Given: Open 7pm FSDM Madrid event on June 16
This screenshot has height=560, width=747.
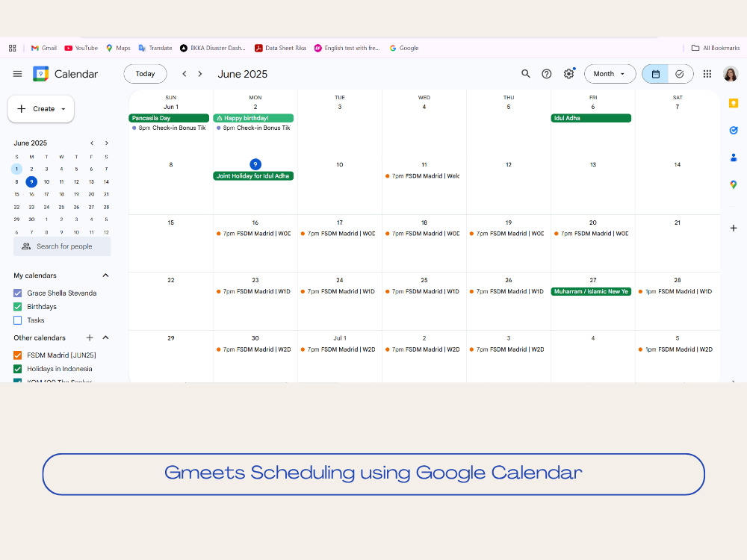Looking at the screenshot, I should tap(253, 234).
